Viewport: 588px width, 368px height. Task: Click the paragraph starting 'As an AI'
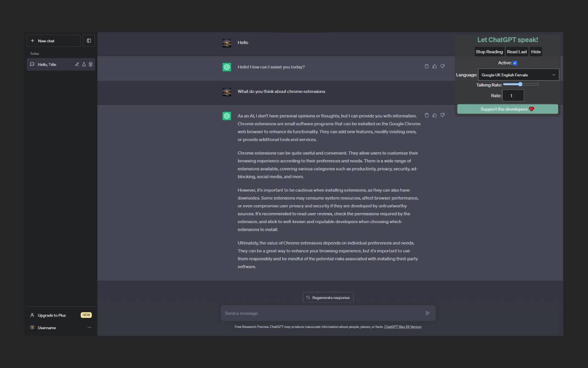pyautogui.click(x=329, y=127)
